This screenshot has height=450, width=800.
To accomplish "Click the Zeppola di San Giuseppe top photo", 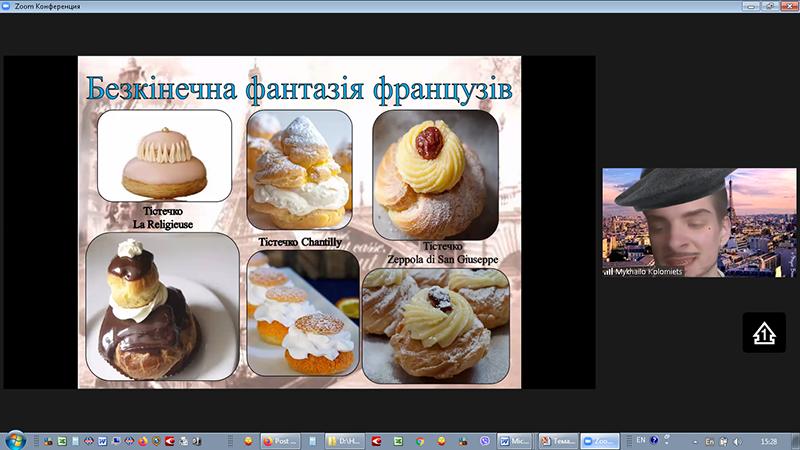I will coord(435,173).
